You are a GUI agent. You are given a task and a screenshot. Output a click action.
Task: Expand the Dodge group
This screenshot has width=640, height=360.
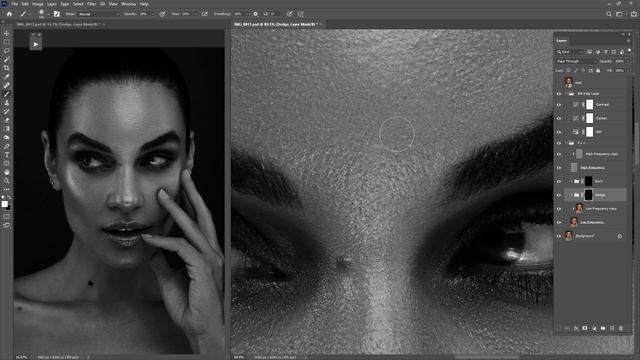tap(571, 195)
